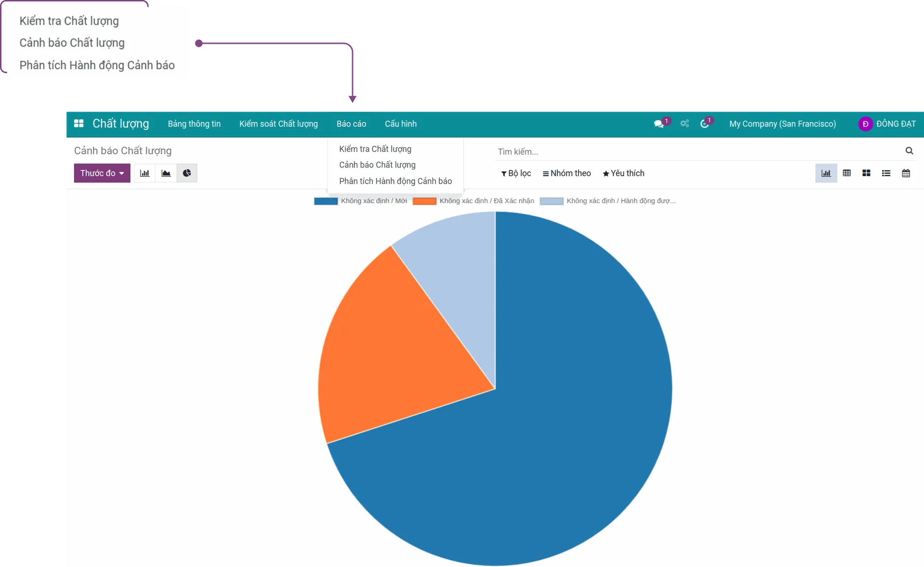Image resolution: width=924 pixels, height=567 pixels.
Task: Select the pie chart mode icon
Action: pos(187,173)
